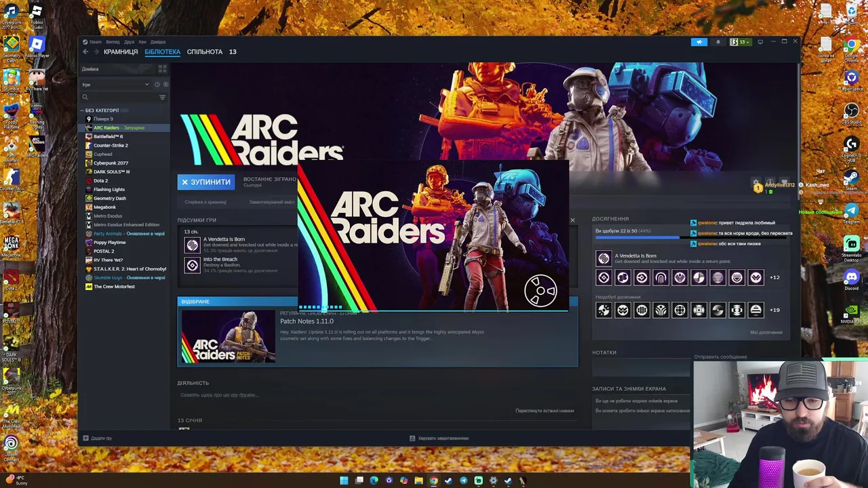Viewport: 868px width, 488px height.
Task: Open Telegram desktop shortcut
Action: [x=852, y=213]
